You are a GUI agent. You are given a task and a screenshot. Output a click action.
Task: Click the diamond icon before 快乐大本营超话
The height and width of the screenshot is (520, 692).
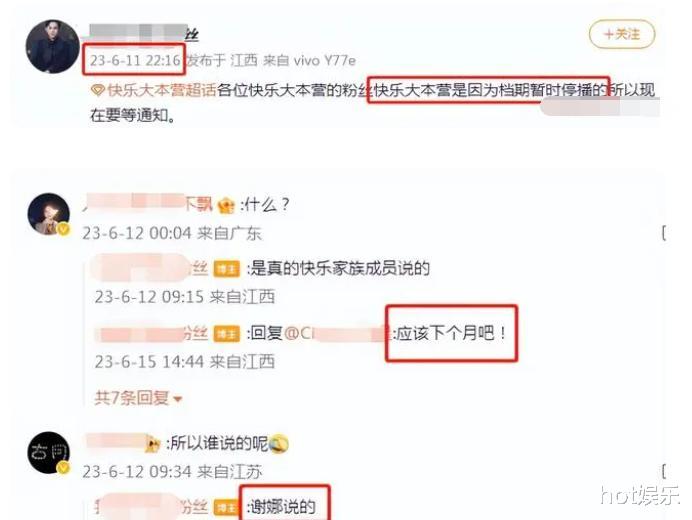coord(98,91)
